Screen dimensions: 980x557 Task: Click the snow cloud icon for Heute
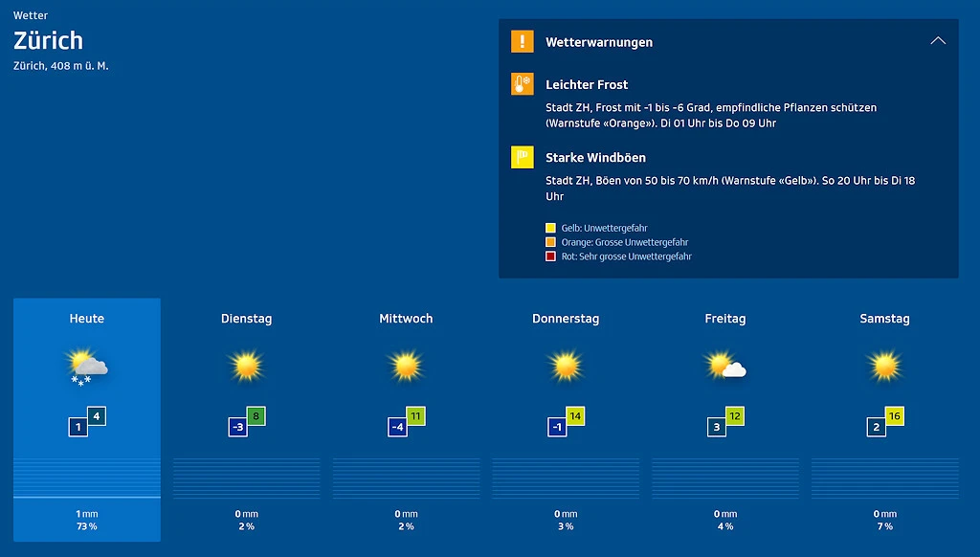click(87, 368)
